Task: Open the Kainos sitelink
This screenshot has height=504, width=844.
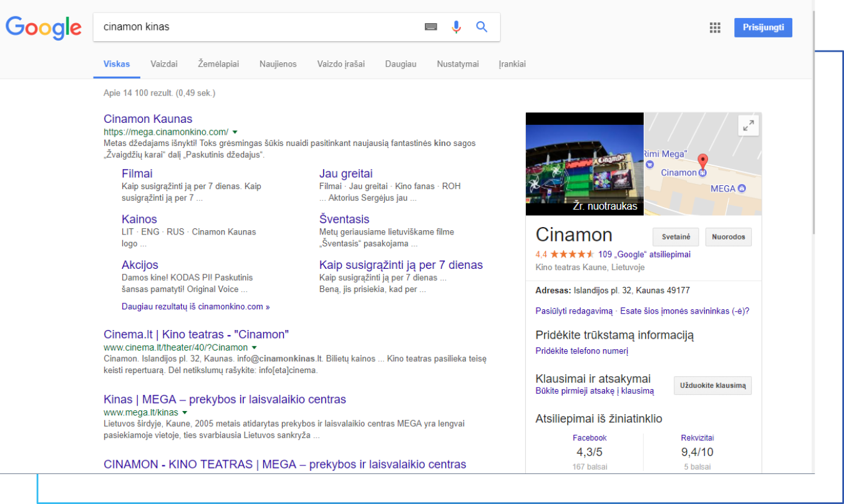Action: coord(139,219)
